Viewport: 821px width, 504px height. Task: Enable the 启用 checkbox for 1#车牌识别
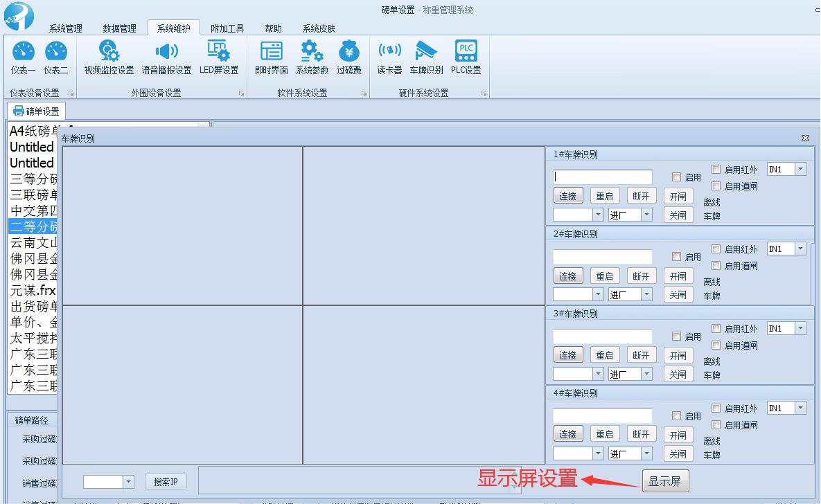677,177
